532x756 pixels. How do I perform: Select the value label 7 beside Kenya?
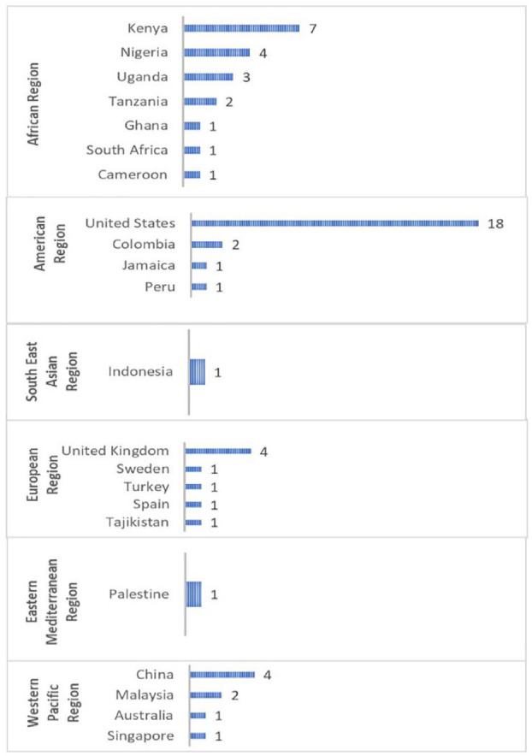[x=313, y=29]
